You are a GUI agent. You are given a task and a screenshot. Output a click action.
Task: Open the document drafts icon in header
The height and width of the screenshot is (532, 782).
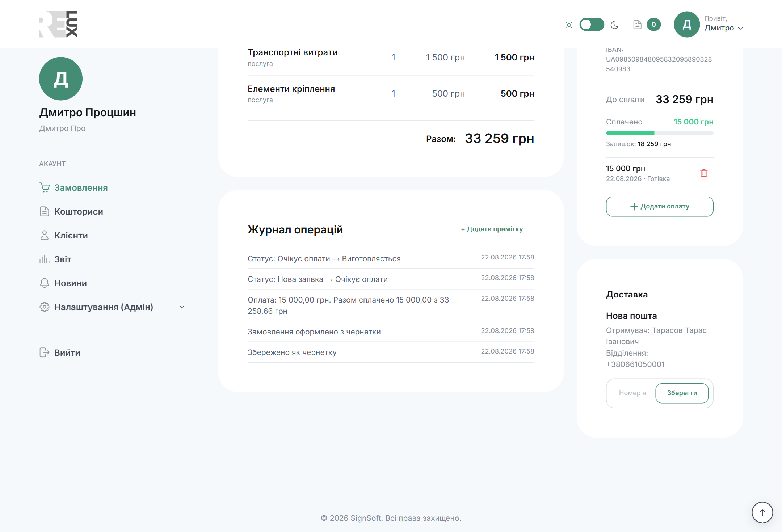(x=637, y=25)
